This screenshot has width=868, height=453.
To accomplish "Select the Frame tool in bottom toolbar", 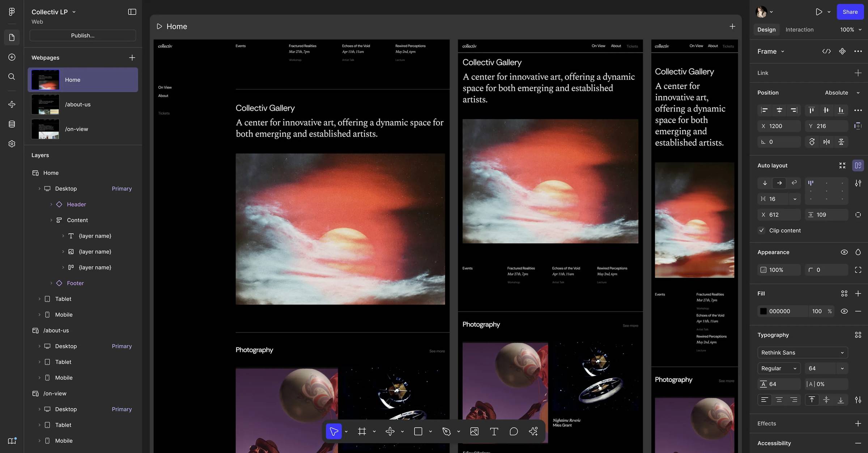I will (x=362, y=431).
